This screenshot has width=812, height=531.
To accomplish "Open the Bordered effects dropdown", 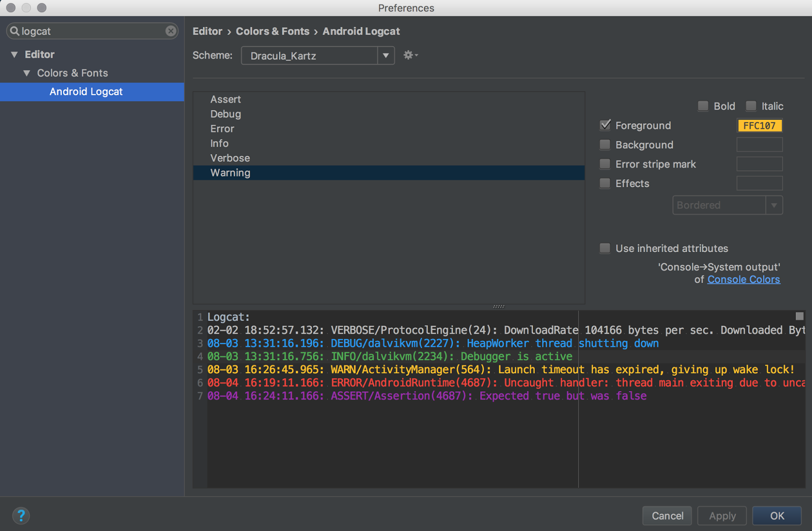I will tap(773, 205).
